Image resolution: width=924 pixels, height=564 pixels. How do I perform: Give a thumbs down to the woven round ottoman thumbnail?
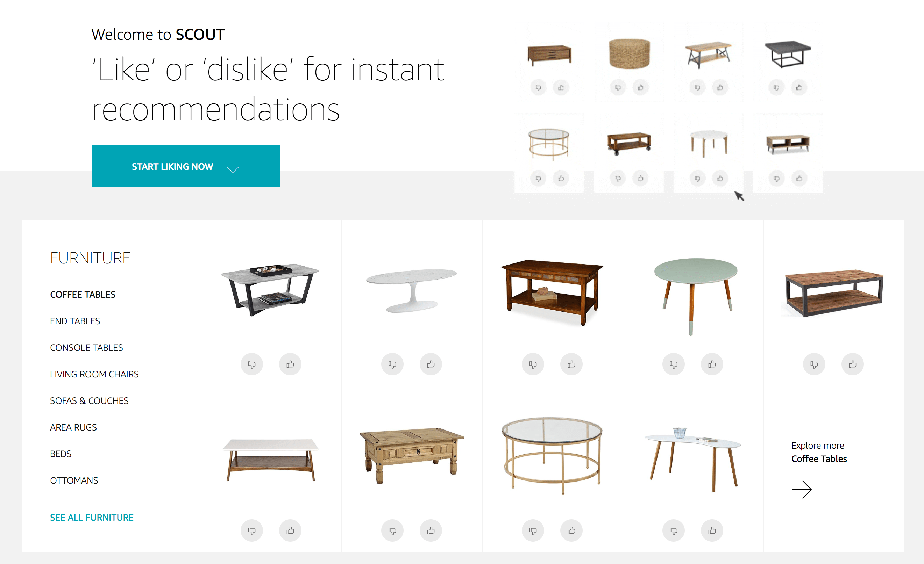coord(618,87)
